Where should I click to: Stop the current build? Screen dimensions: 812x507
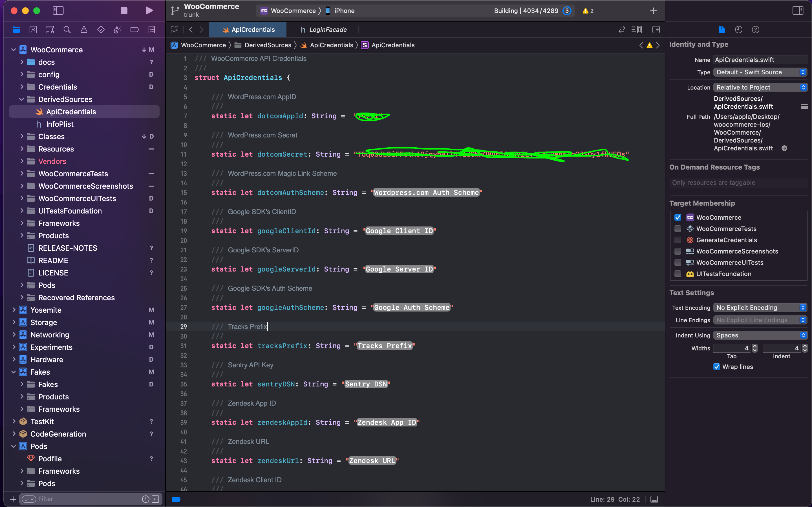(123, 10)
